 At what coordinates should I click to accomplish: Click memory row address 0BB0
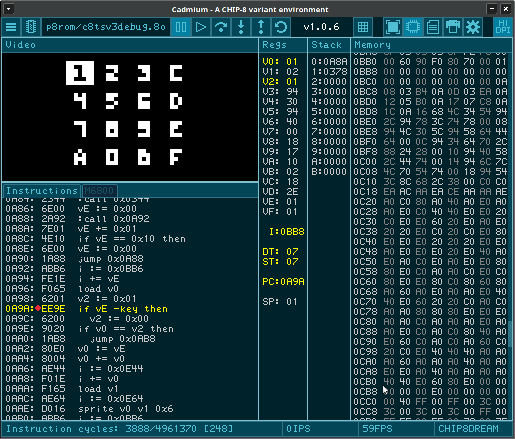365,62
